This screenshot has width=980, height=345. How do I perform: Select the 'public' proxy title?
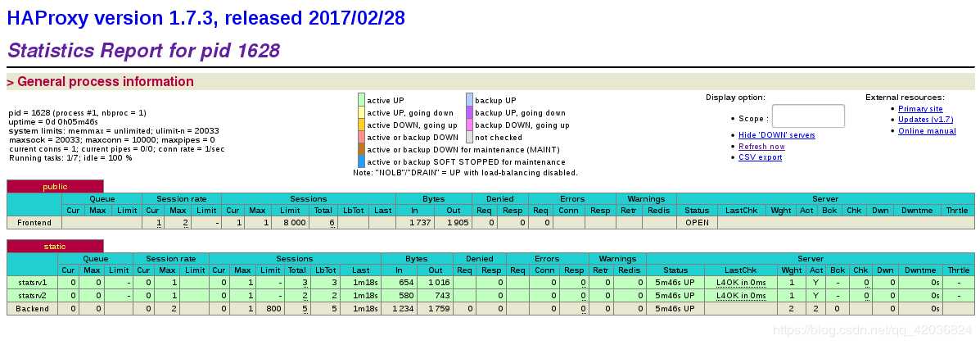point(55,187)
